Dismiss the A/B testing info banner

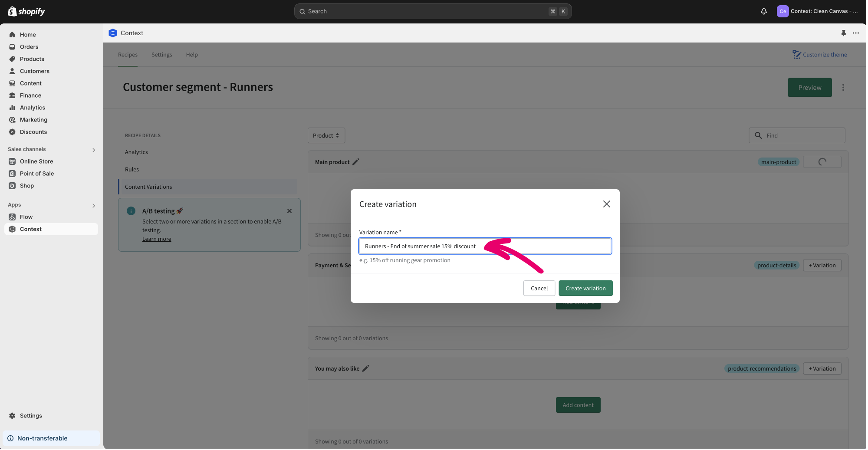click(x=289, y=211)
